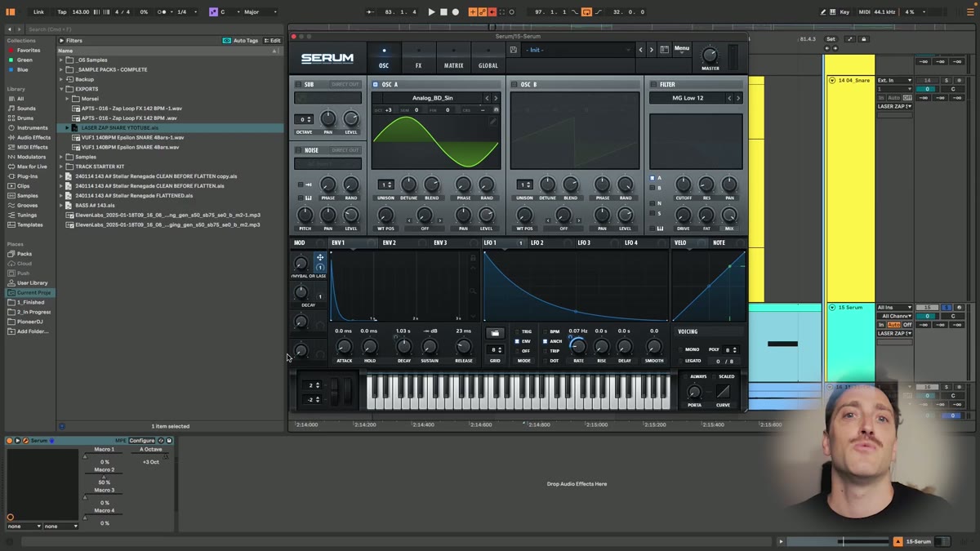Expand the EXPORTS folder in browser
Screen dimensions: 980x551
coord(61,89)
